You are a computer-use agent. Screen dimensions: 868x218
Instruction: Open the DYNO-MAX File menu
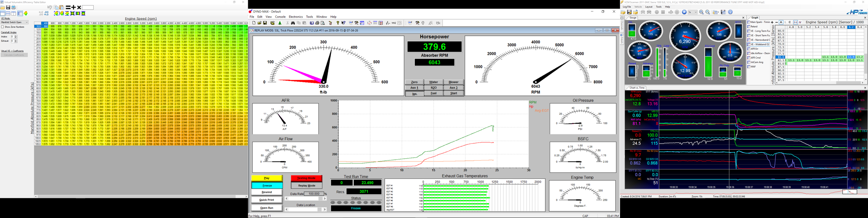[x=252, y=17]
